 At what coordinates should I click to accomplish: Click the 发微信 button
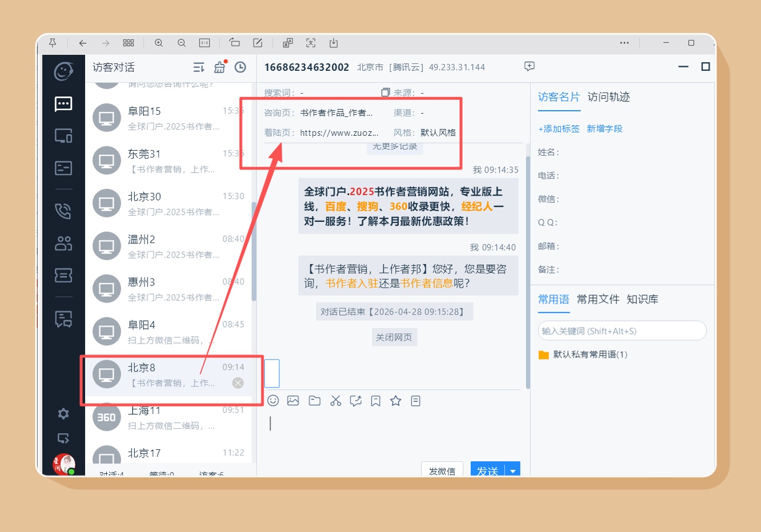click(442, 470)
